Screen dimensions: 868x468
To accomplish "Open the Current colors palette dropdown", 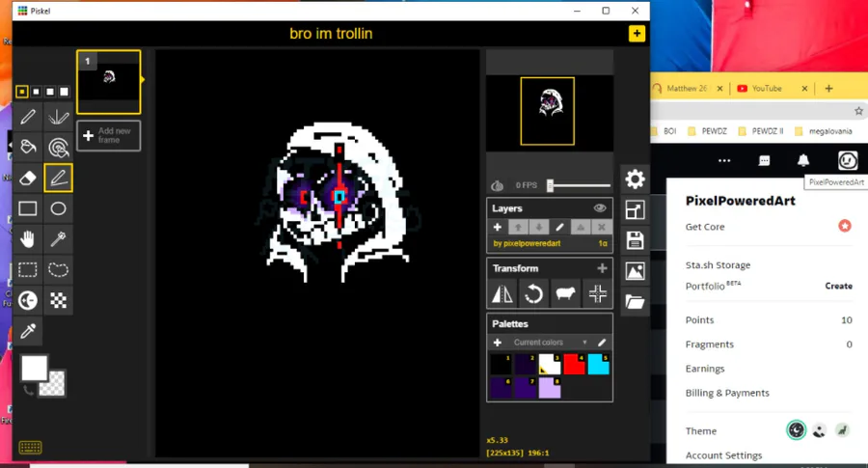I will [x=550, y=343].
